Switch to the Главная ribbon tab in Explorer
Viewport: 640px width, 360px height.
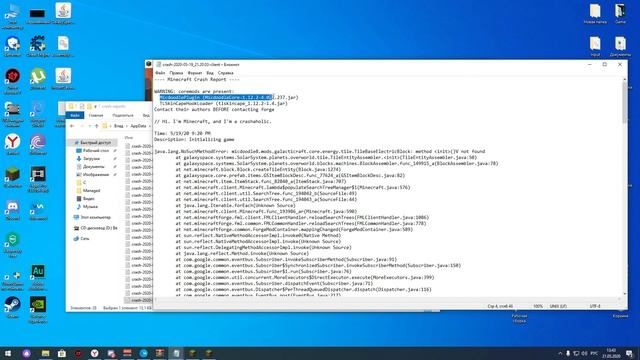pyautogui.click(x=96, y=116)
